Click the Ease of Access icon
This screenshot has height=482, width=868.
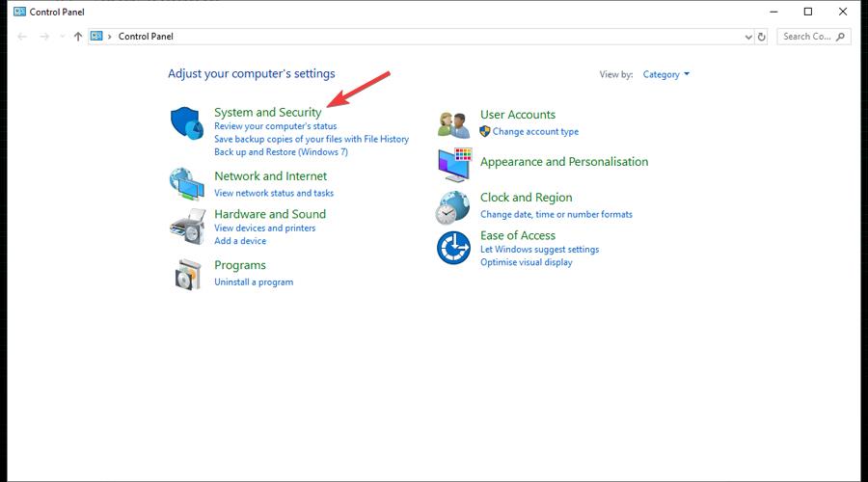point(453,248)
